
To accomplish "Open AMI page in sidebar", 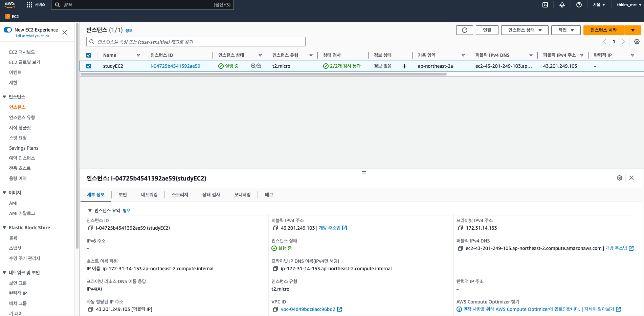I will [x=13, y=203].
